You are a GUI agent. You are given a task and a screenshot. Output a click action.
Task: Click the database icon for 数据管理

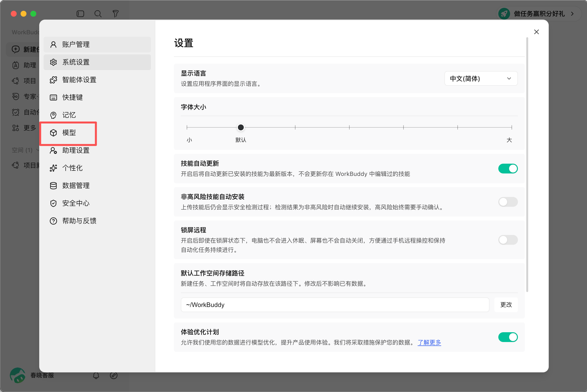coord(53,186)
